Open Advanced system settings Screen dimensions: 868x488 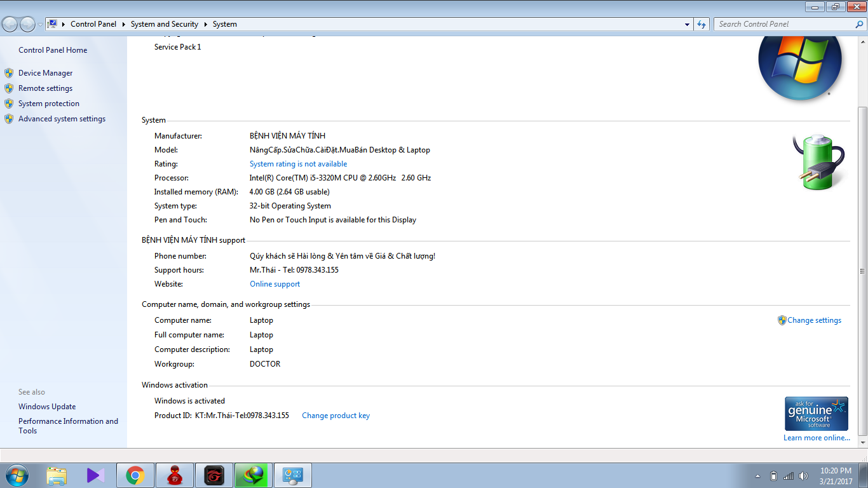(62, 119)
